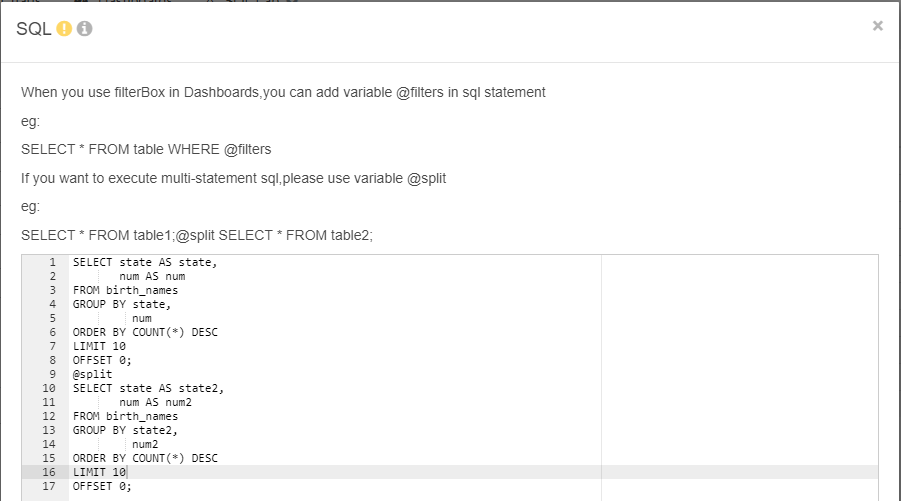Click the yellow warning icon beside SQL
The height and width of the screenshot is (501, 901).
click(64, 29)
